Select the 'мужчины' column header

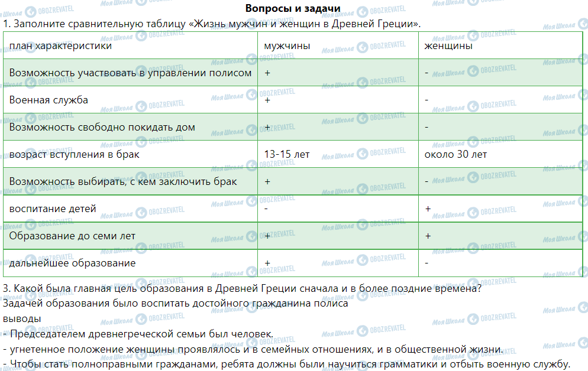pyautogui.click(x=287, y=45)
